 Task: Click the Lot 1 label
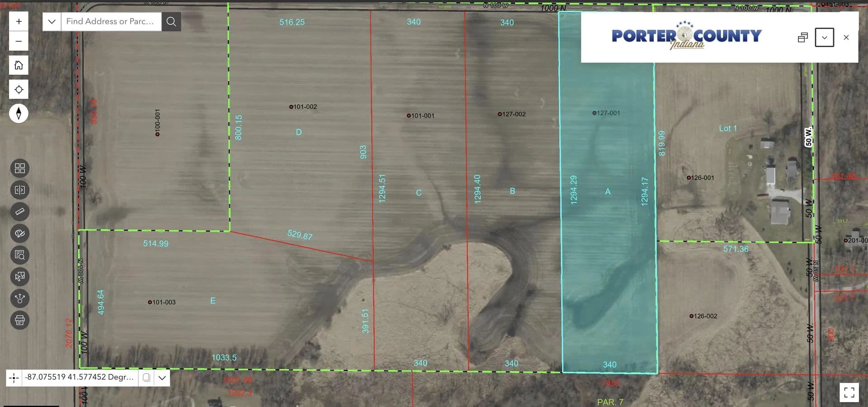(x=728, y=128)
